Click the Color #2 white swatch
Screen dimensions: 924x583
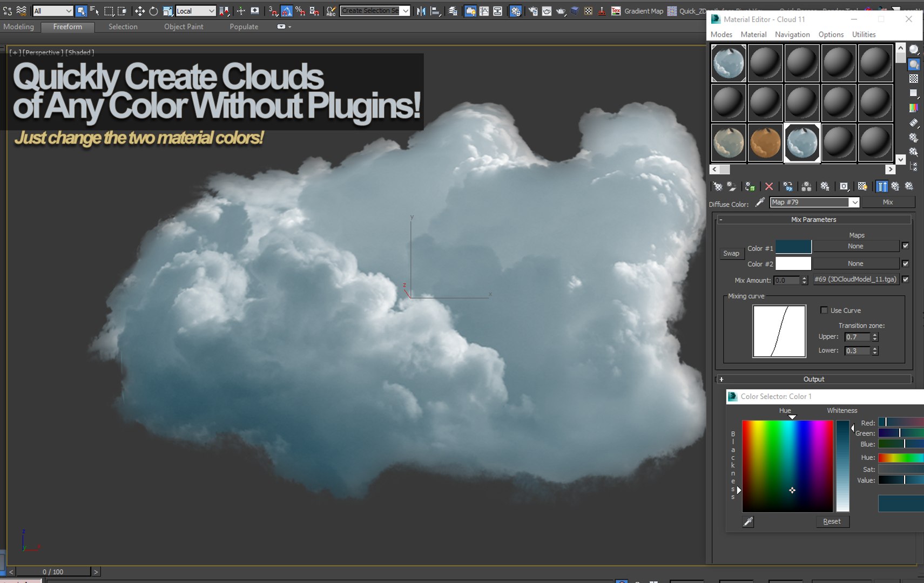pos(793,263)
